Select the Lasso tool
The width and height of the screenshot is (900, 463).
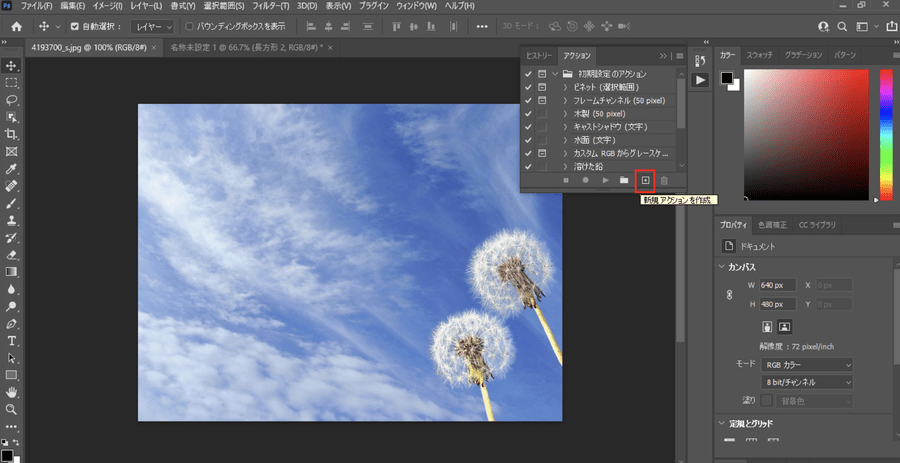(x=12, y=100)
